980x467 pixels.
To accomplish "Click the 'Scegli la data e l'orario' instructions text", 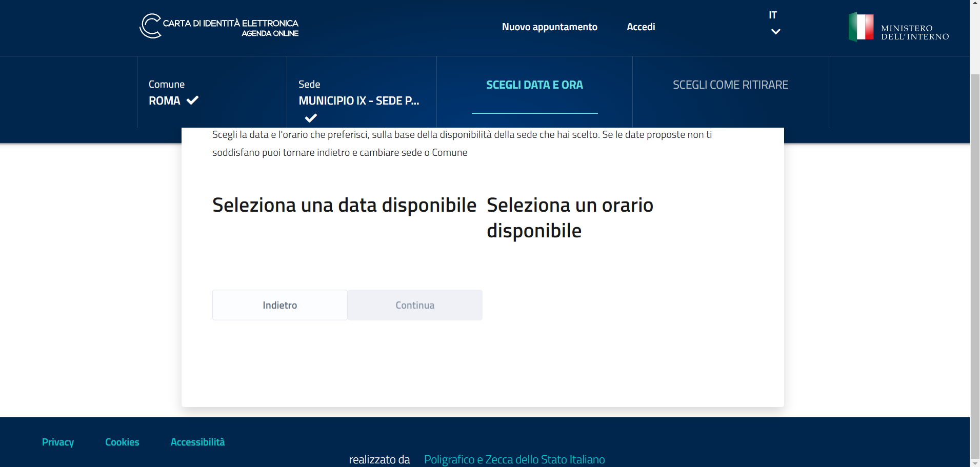I will [x=462, y=144].
